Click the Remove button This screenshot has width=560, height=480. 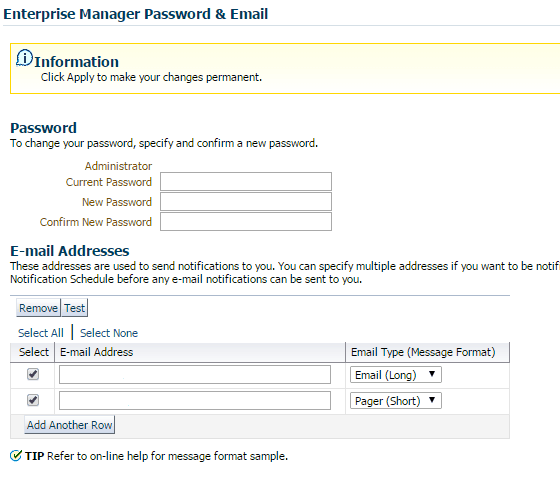[x=38, y=308]
